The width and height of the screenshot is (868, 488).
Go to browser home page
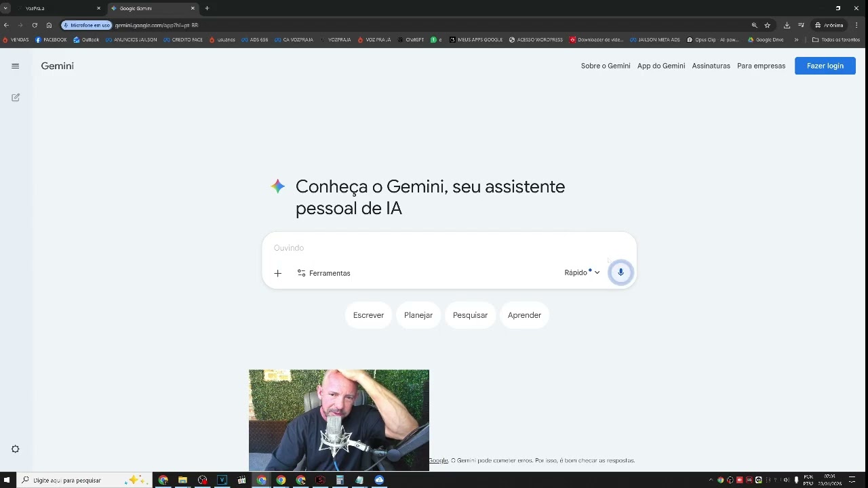49,25
